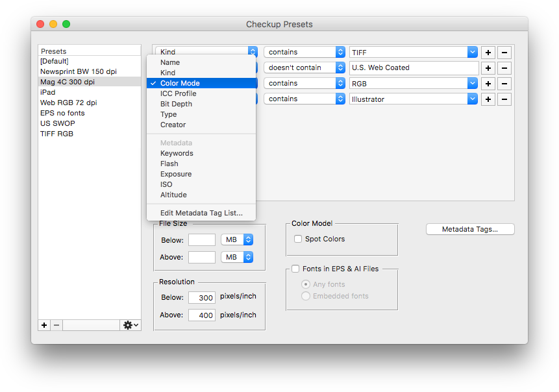Select Edit Metadata Tag List… menu item
This screenshot has height=392, width=559.
click(x=201, y=213)
